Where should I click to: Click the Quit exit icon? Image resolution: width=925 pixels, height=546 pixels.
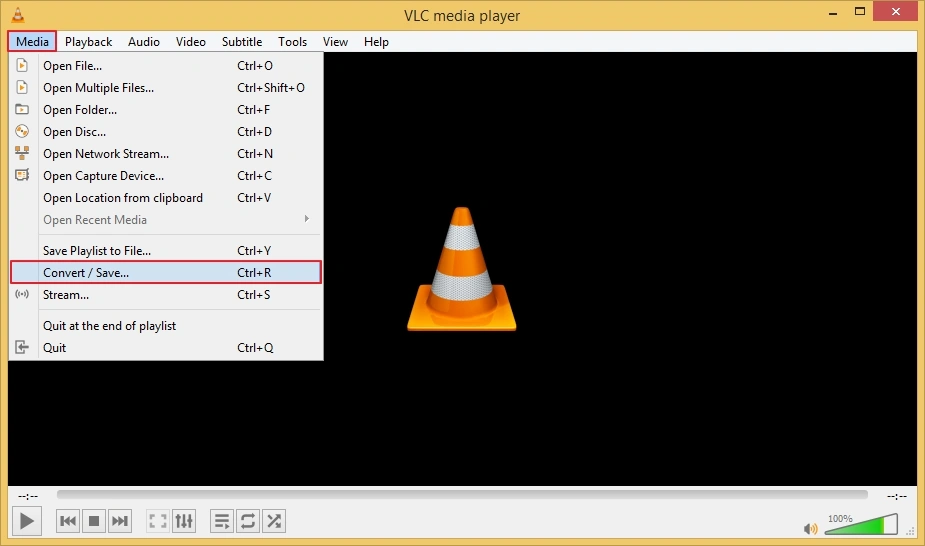[x=22, y=347]
